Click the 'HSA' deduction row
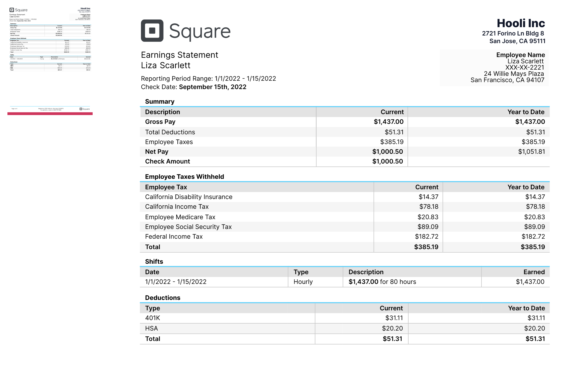The height and width of the screenshot is (392, 580). pyautogui.click(x=345, y=328)
